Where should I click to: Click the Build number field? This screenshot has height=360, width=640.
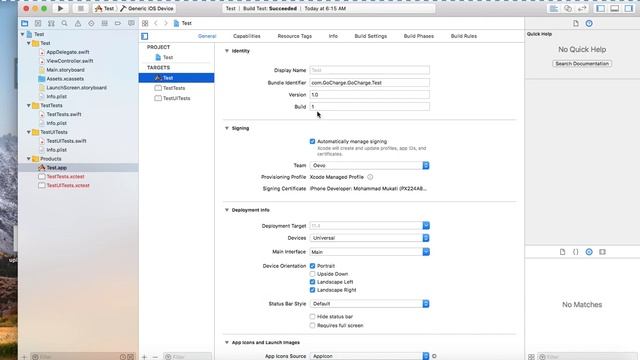click(369, 107)
